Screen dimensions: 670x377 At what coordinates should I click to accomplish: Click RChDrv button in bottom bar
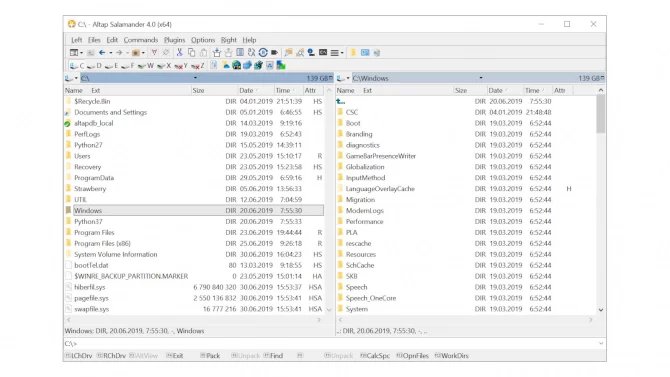111,356
